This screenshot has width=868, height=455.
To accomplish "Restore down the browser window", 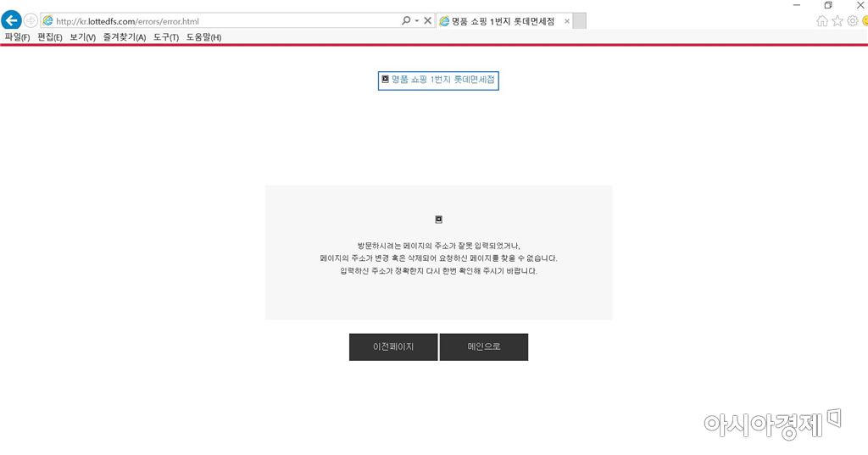I will [x=828, y=5].
